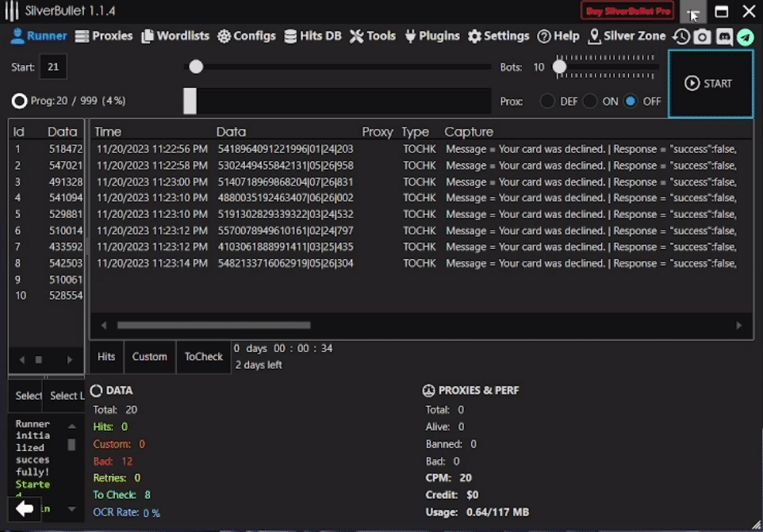Switch to the ToCheck tab
Viewport: 763px width, 532px height.
[204, 357]
